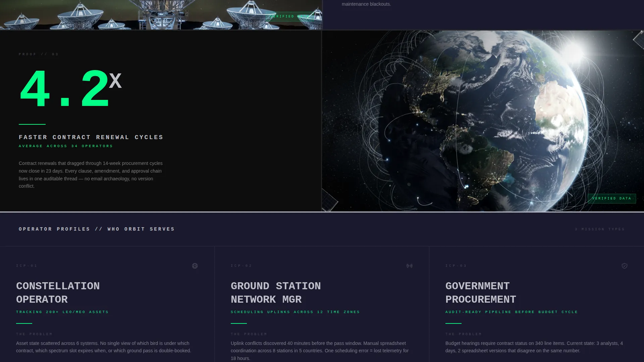Click 'THE PROBLEM' label under Ground Station
Screen dimensions: 644x362
249,334
